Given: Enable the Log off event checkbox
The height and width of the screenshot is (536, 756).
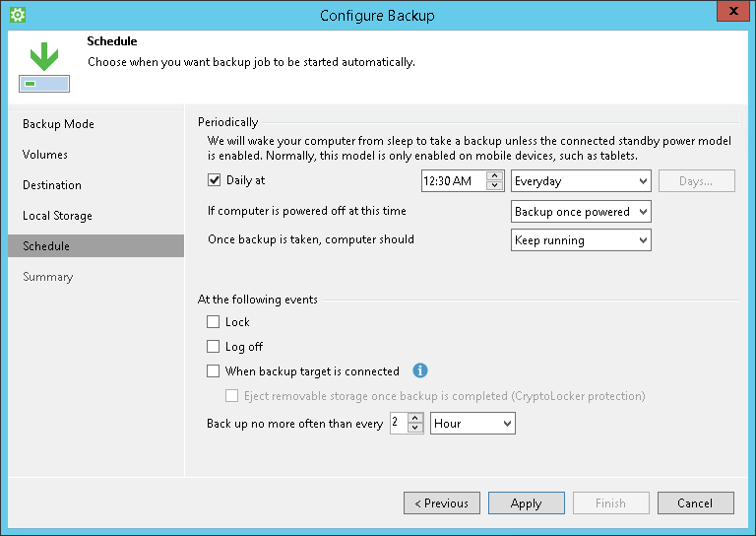Looking at the screenshot, I should [x=214, y=347].
